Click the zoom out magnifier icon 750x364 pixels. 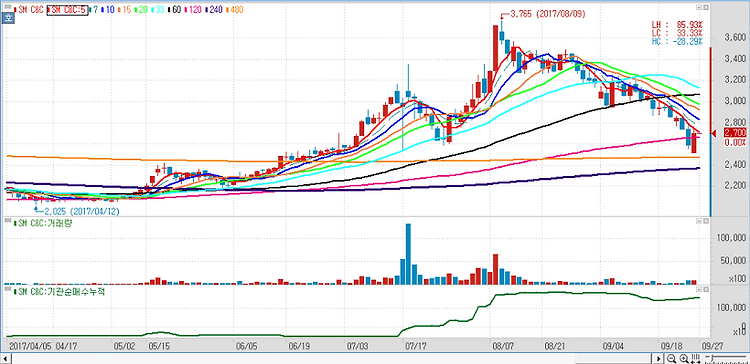[x=672, y=359]
